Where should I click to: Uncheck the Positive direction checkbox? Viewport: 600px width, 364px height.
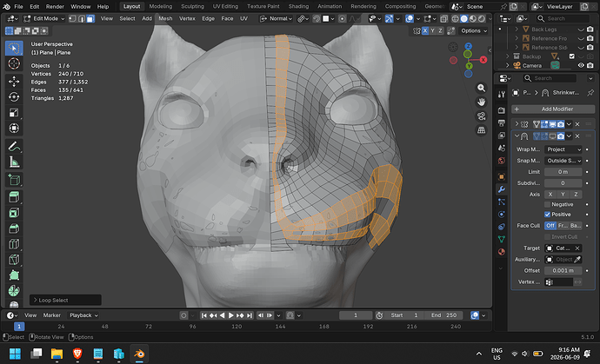coord(547,215)
